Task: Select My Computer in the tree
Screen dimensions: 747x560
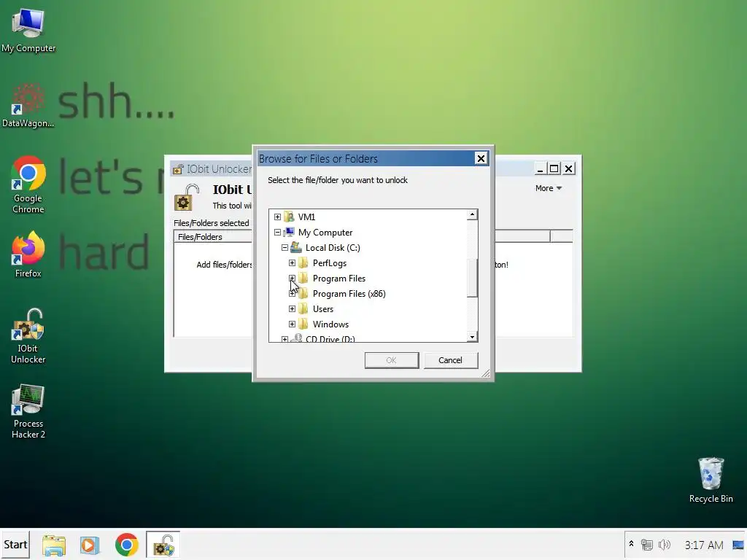Action: coord(325,233)
